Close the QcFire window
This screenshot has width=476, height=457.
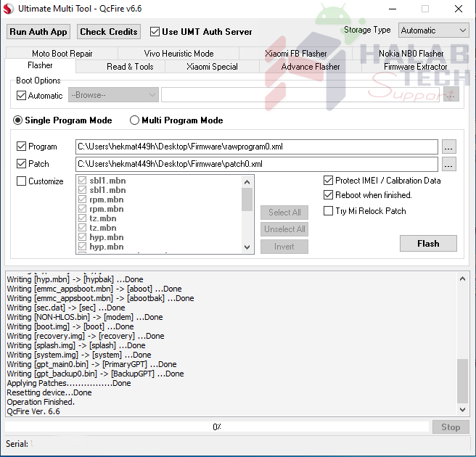[x=459, y=9]
